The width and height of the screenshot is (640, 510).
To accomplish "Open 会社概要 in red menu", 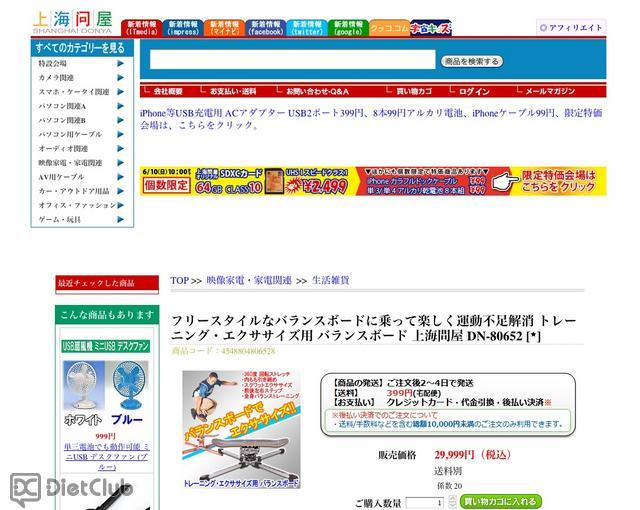I will (168, 91).
